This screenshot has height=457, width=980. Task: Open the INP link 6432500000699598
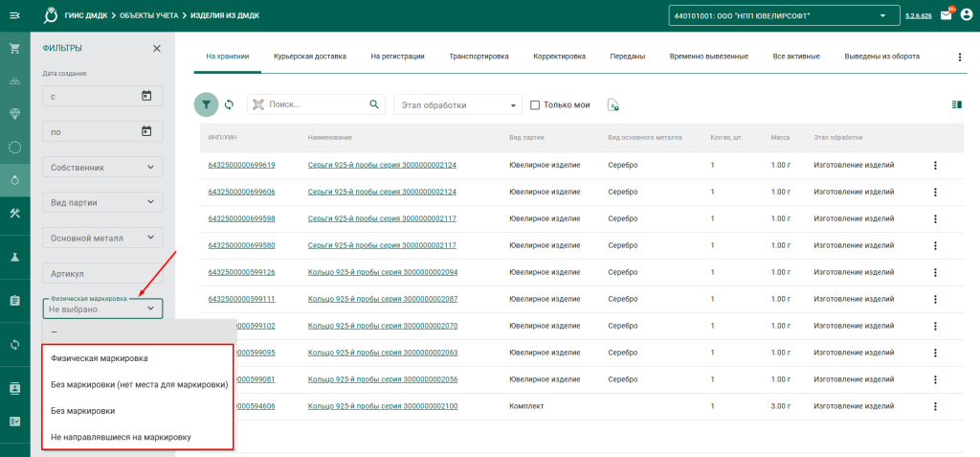(242, 218)
